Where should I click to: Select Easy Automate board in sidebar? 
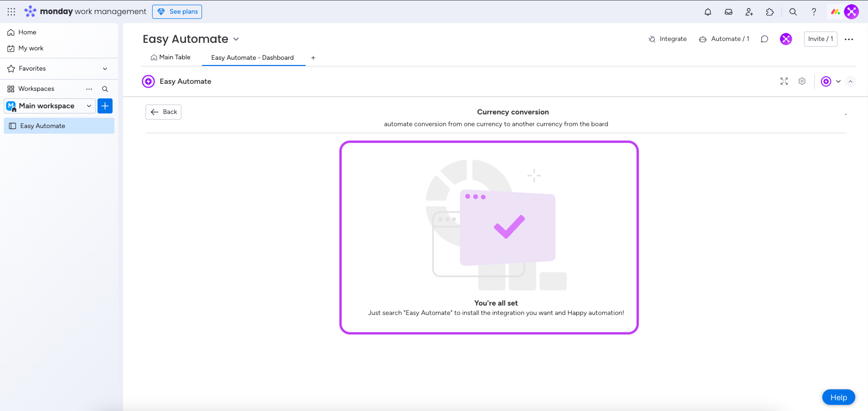[x=43, y=126]
